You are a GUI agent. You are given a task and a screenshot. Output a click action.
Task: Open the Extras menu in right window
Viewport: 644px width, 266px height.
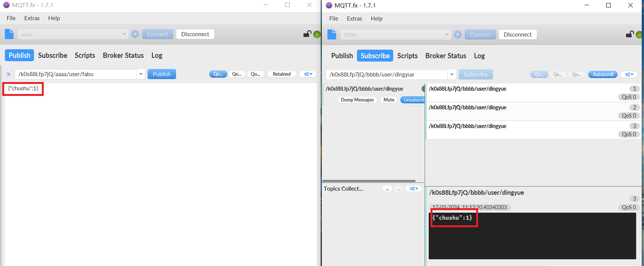pos(354,19)
